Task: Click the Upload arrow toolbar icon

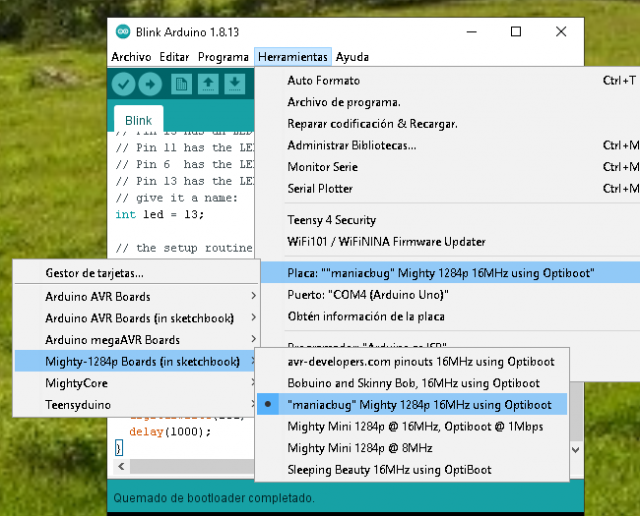Action: click(x=150, y=85)
